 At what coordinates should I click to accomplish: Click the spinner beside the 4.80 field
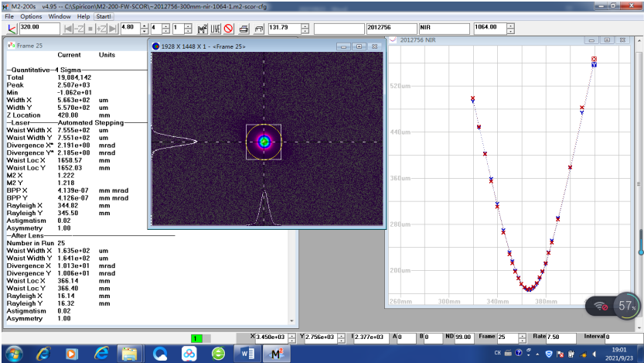145,29
